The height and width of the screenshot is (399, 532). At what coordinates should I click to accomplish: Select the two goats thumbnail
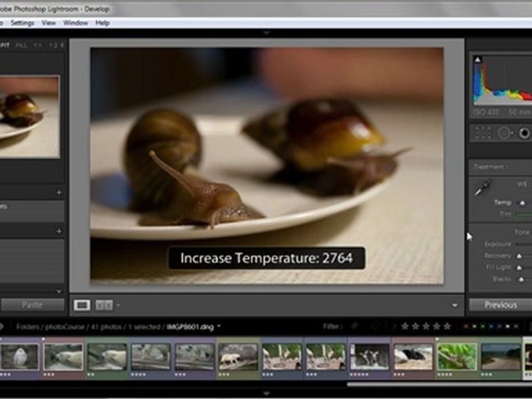tap(369, 356)
